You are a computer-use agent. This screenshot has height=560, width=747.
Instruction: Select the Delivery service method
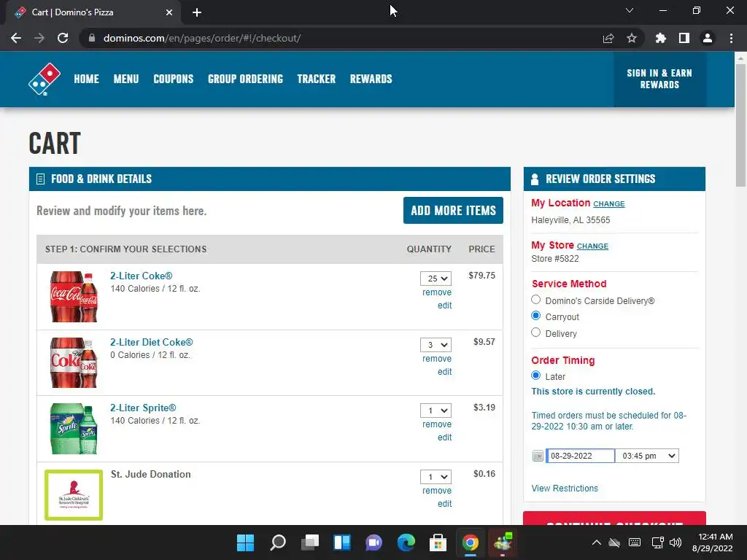point(536,332)
